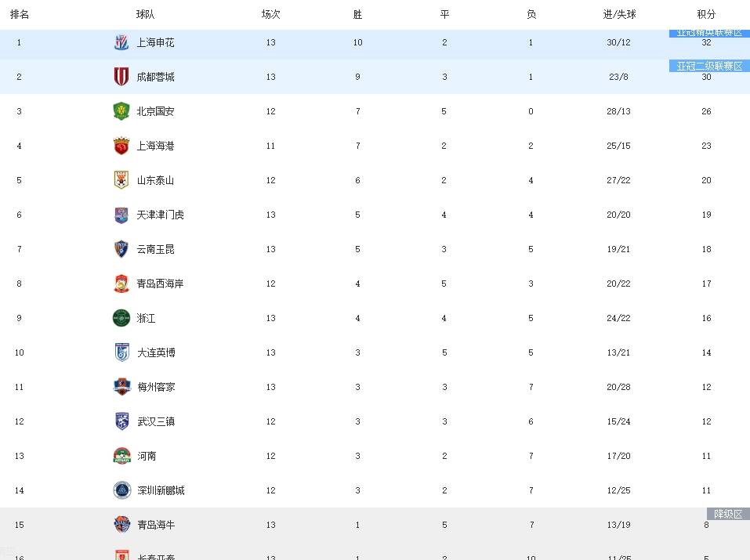The image size is (750, 560).
Task: Click the Chengdu Rongcheng (成都蓉城) team crest
Action: 121,77
